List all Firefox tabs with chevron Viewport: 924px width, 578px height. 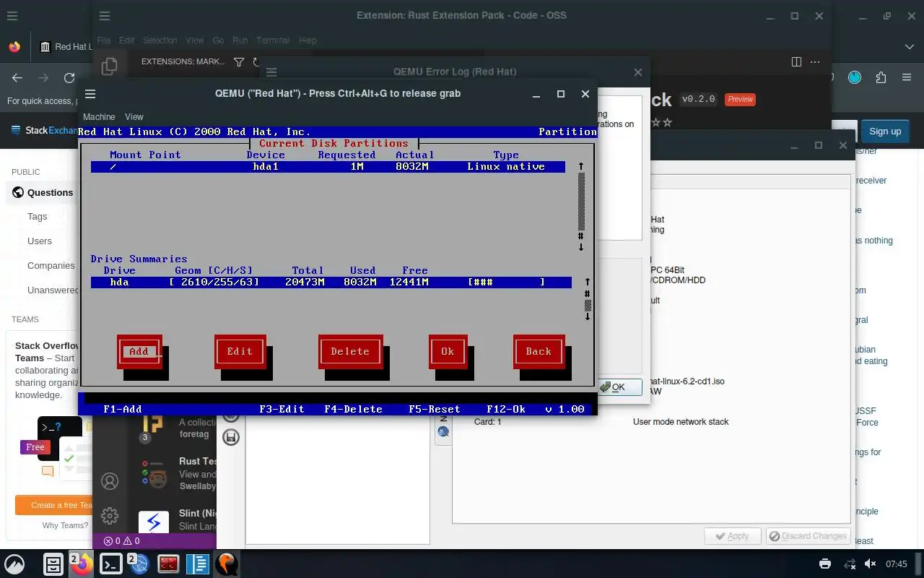pyautogui.click(x=909, y=47)
